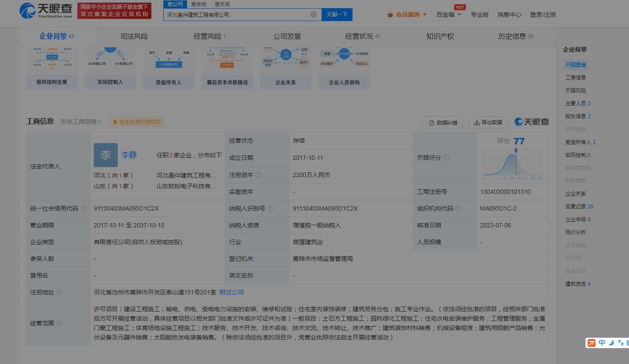Select the 工商注册号 130403000101310 value

click(x=505, y=192)
